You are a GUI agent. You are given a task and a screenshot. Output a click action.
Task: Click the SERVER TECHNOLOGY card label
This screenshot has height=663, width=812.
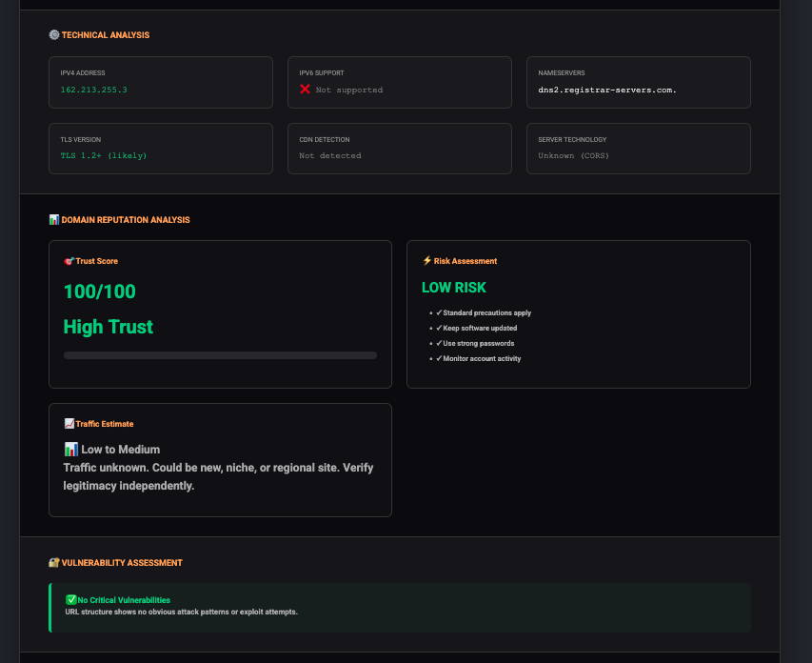click(572, 139)
